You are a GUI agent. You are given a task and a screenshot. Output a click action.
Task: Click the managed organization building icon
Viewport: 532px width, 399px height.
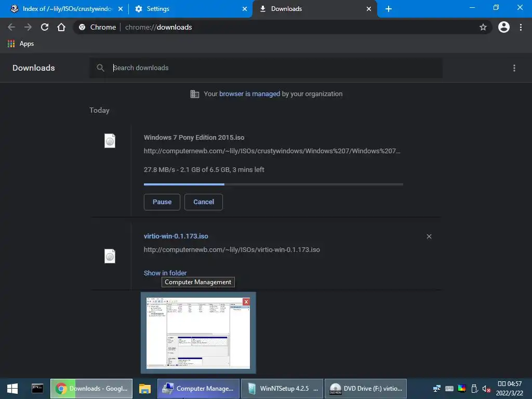point(195,94)
